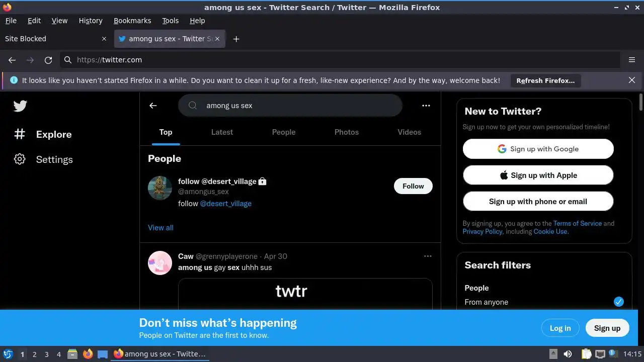644x362 pixels.
Task: Open the History menu
Action: click(91, 21)
